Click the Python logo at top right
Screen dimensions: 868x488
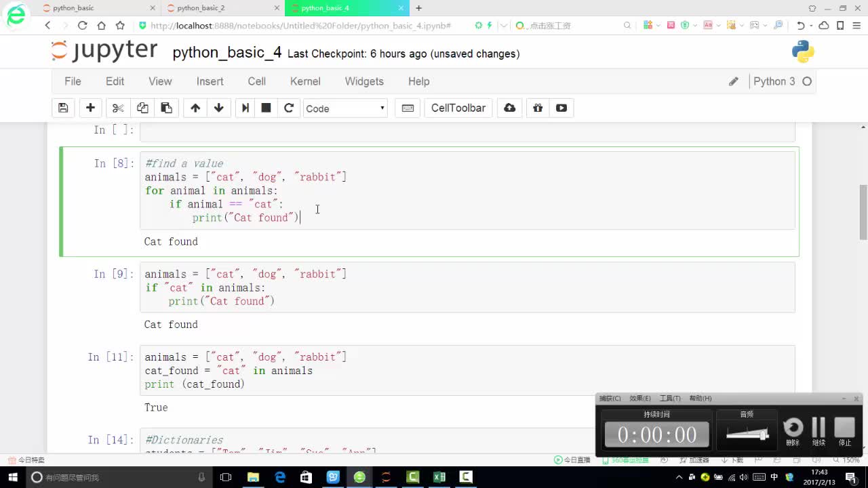pos(803,52)
